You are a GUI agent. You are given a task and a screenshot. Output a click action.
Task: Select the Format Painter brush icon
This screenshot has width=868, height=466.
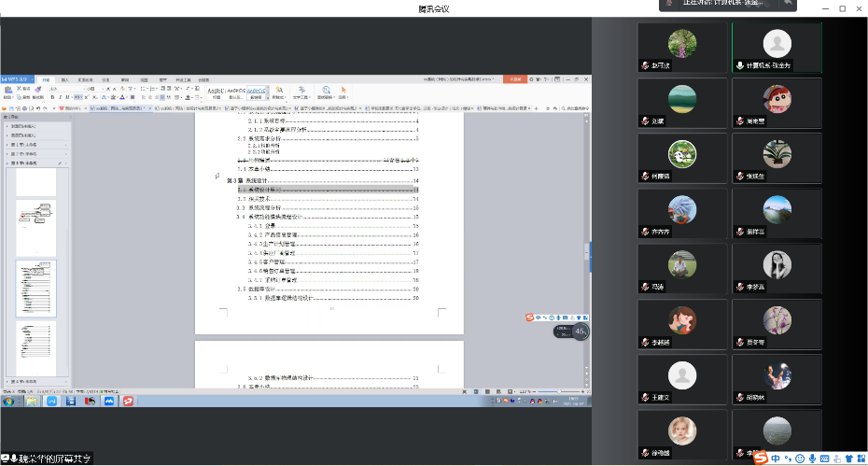pos(37,89)
